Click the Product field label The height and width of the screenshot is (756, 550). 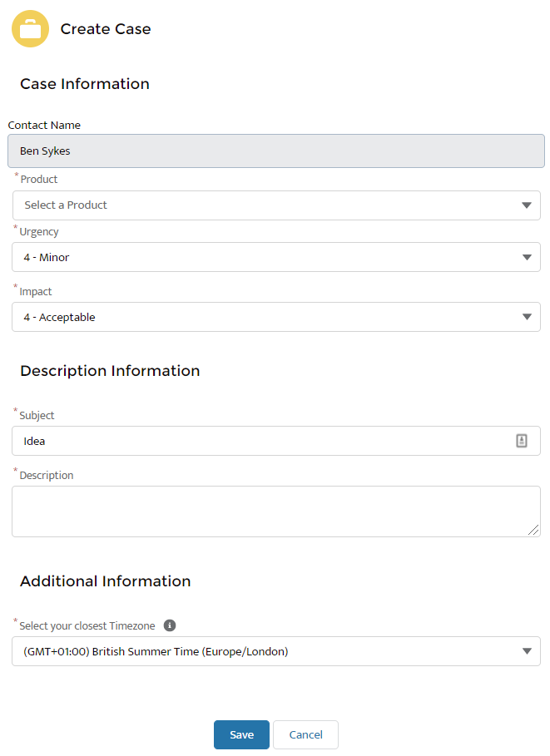(39, 180)
